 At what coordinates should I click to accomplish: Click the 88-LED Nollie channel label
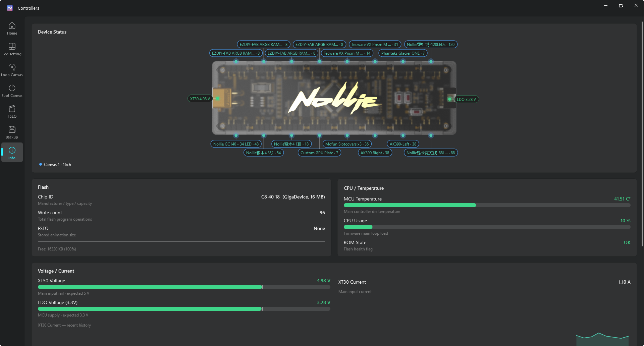point(431,153)
